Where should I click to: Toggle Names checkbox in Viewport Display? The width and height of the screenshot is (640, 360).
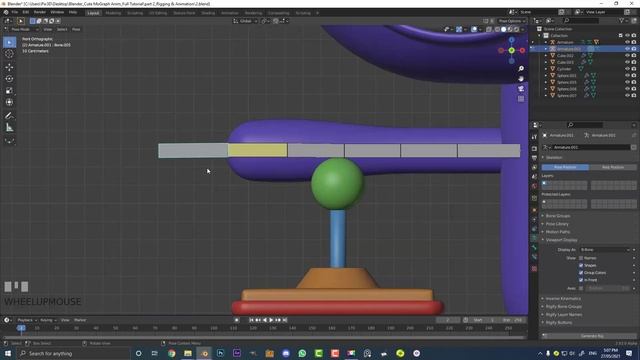click(581, 258)
